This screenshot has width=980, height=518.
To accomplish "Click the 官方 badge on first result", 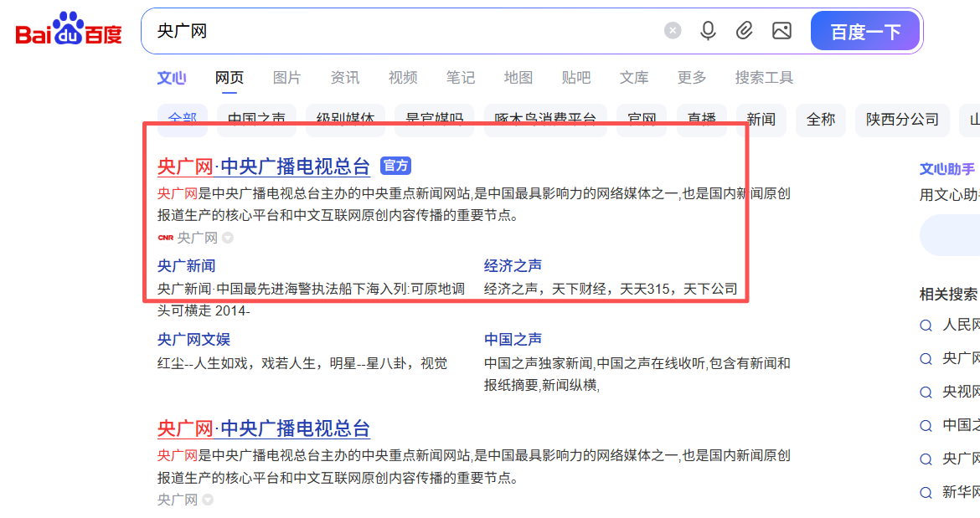I will pyautogui.click(x=395, y=166).
